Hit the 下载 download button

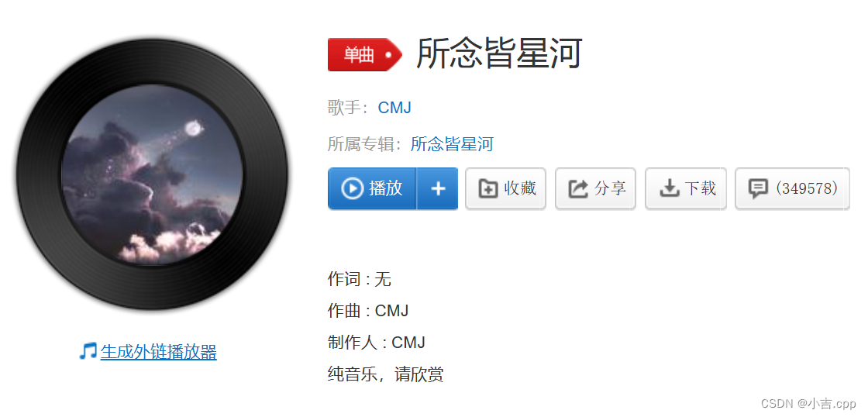[x=686, y=189]
